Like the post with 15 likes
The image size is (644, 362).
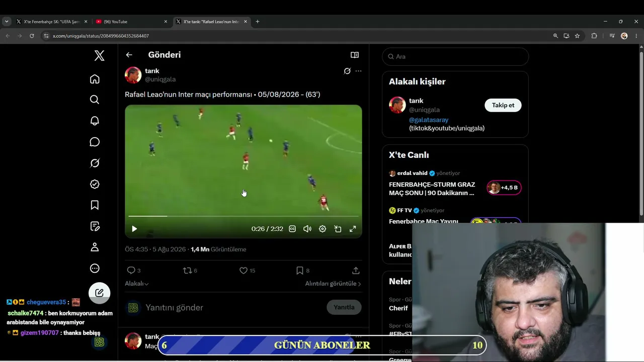[247, 270]
